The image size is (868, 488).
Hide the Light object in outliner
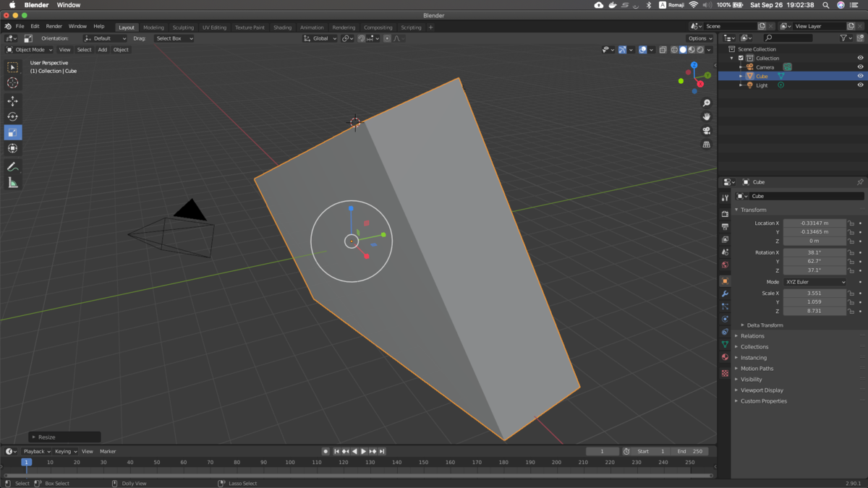pyautogui.click(x=860, y=85)
